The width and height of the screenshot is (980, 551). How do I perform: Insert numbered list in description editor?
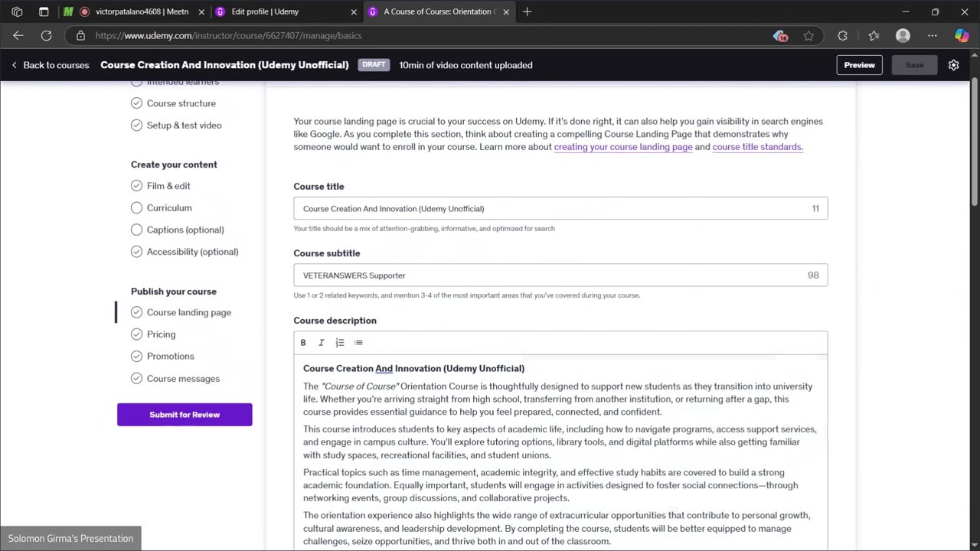(340, 343)
